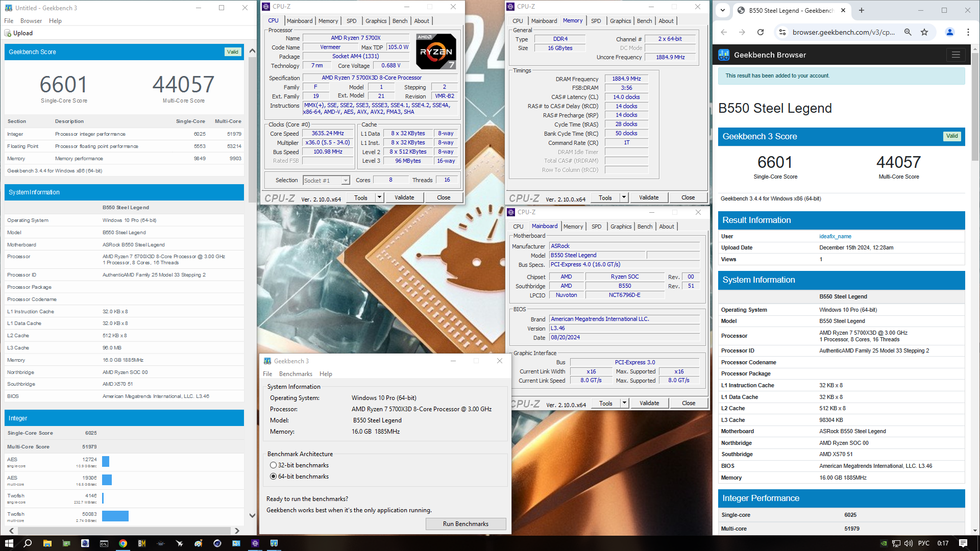
Task: Open the volume control in system tray
Action: tap(908, 543)
